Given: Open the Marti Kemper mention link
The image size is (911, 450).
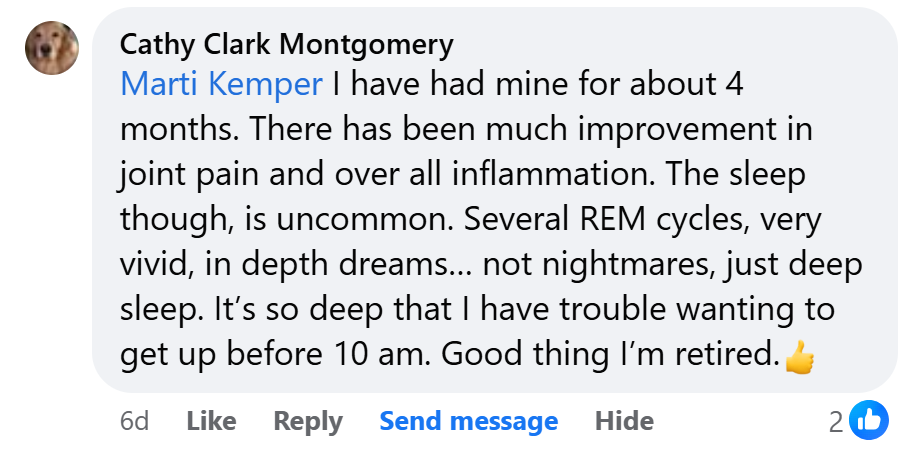Looking at the screenshot, I should pyautogui.click(x=221, y=85).
